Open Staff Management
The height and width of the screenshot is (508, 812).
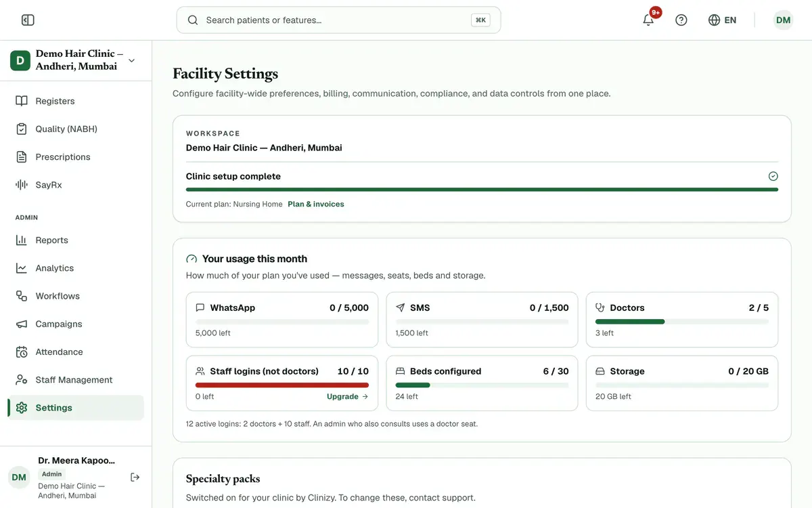point(76,379)
